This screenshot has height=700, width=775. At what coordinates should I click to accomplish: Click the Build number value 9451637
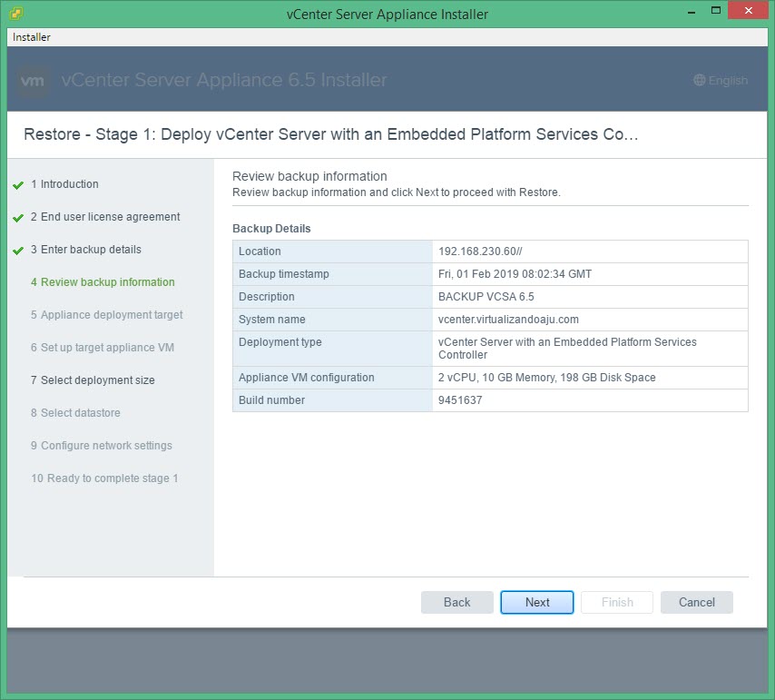[462, 400]
